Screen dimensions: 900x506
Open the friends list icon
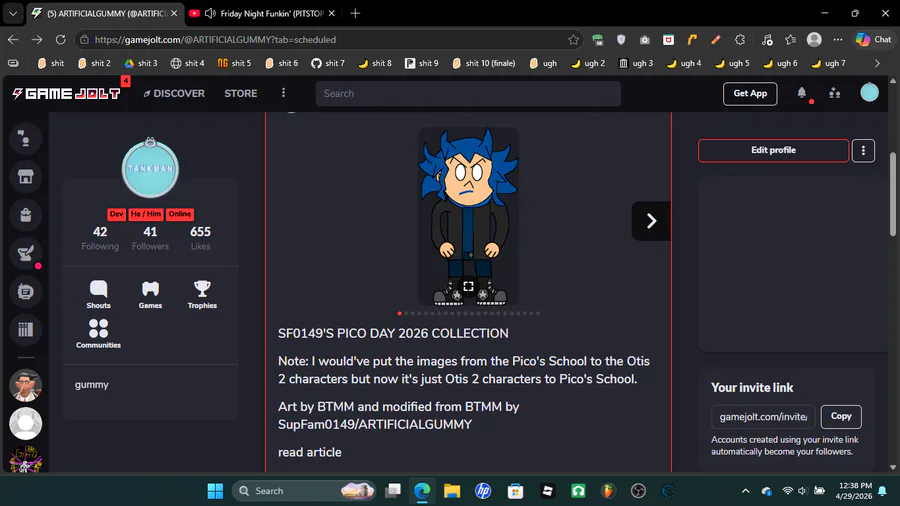[x=835, y=93]
